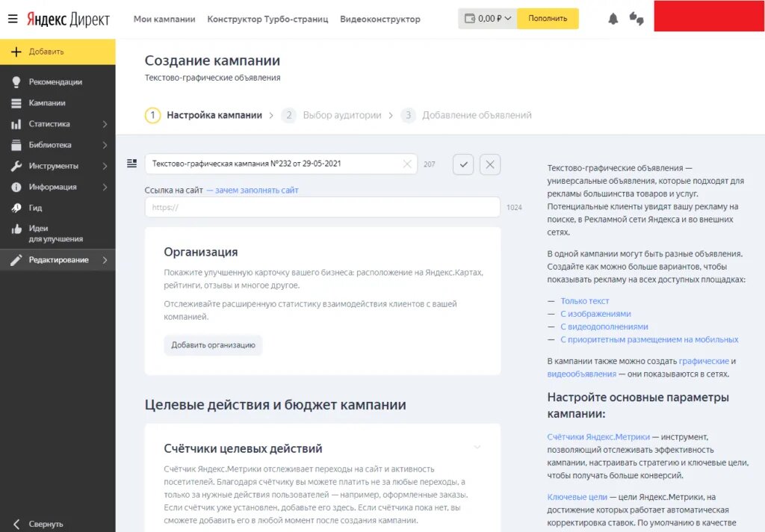Open Видеоконструктор in top menu
Screen dimensions: 765x532
(380, 19)
